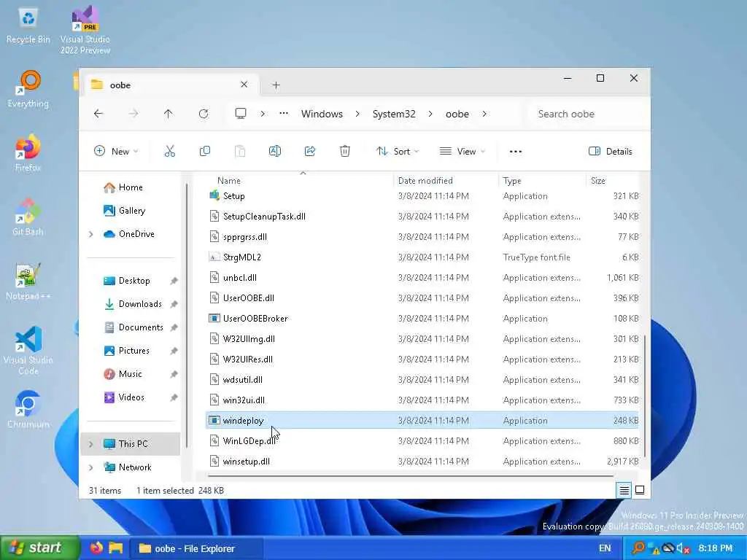Close the oobe tab
Image resolution: width=747 pixels, height=560 pixels.
click(x=244, y=85)
